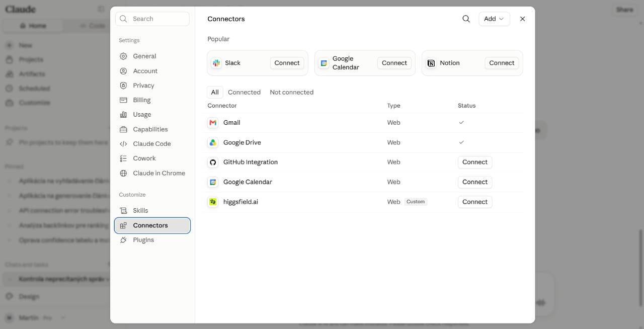The width and height of the screenshot is (644, 329).
Task: Close the settings dialog with X
Action: pyautogui.click(x=522, y=19)
